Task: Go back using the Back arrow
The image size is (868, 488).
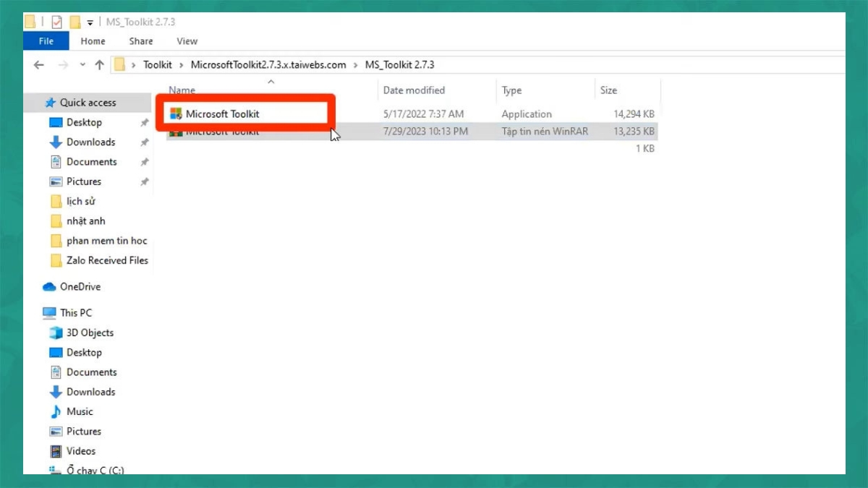Action: click(x=39, y=65)
